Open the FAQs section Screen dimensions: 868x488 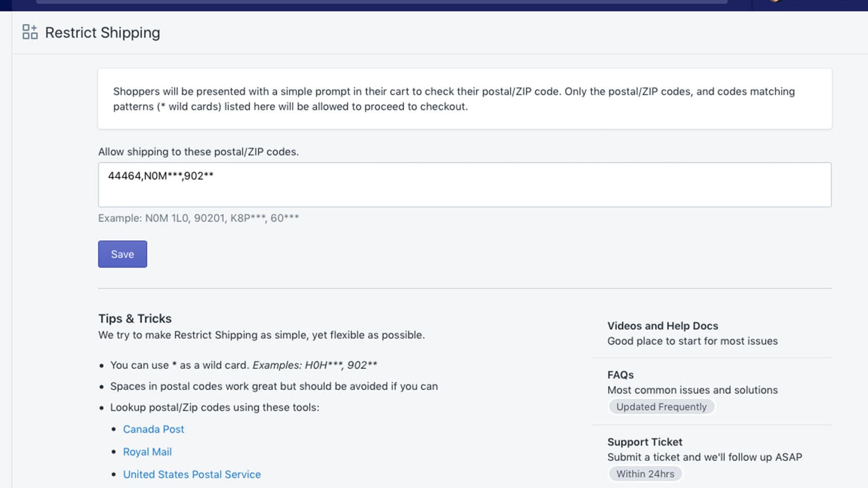620,375
